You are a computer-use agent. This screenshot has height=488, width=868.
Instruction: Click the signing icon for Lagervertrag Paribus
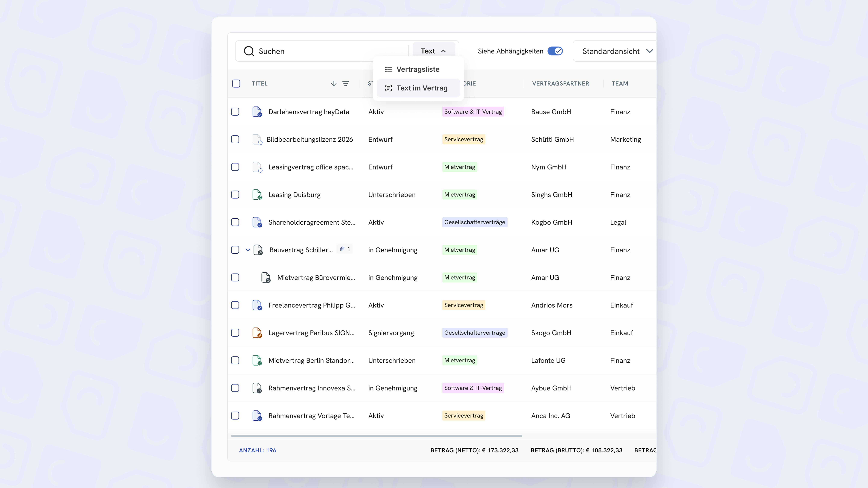pyautogui.click(x=257, y=333)
